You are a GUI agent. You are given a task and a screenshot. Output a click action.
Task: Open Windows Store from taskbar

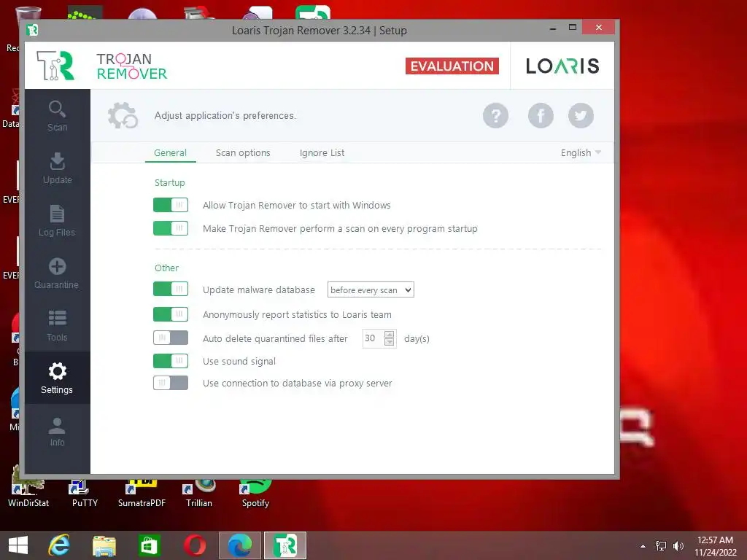(x=149, y=545)
